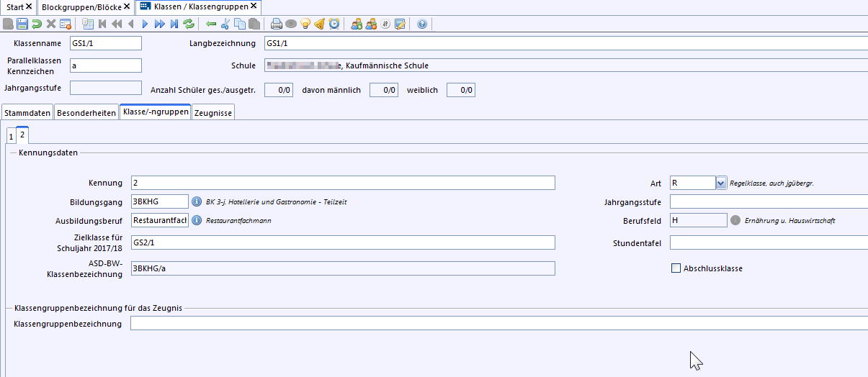This screenshot has width=868, height=377.
Task: Switch to the Stammdaten tab
Action: pos(27,113)
